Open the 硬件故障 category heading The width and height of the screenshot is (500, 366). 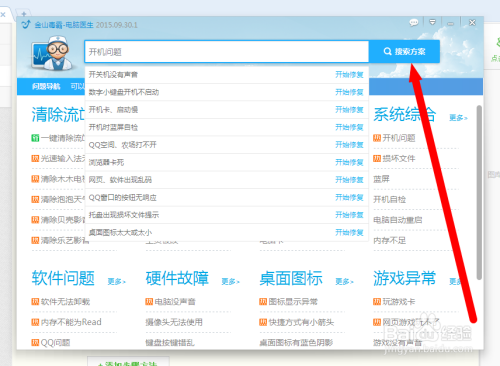177,278
